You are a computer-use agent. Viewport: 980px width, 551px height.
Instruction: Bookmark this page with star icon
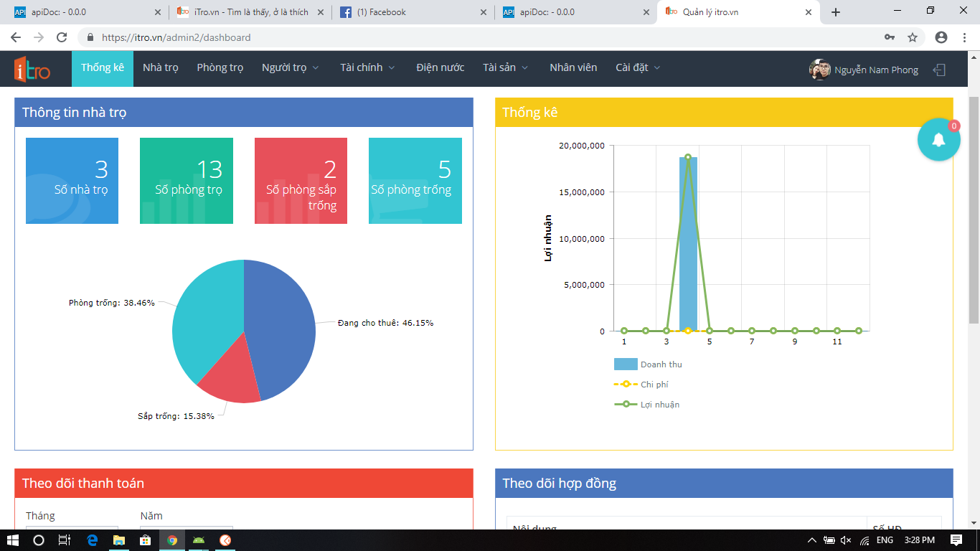pos(913,37)
